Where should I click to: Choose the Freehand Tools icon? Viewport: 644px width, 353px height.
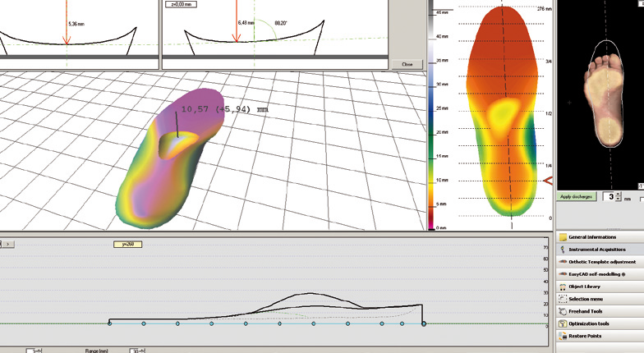click(563, 311)
